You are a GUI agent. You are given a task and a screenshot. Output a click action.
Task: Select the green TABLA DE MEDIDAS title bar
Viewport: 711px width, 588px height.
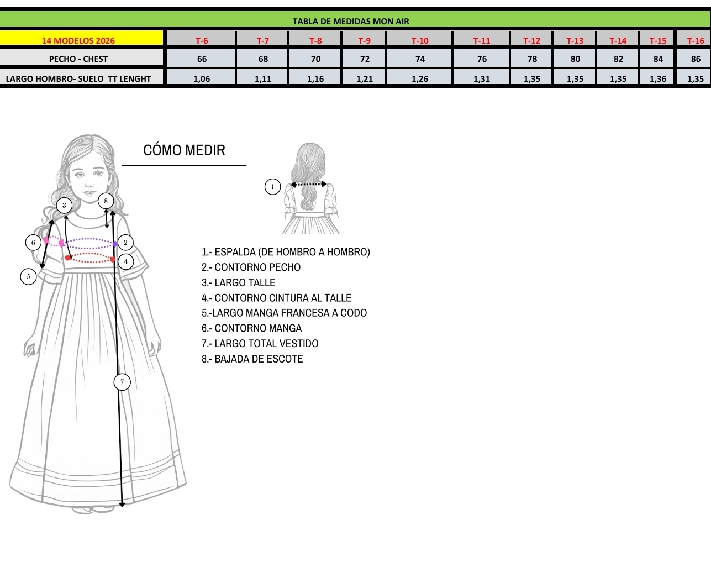(x=350, y=21)
